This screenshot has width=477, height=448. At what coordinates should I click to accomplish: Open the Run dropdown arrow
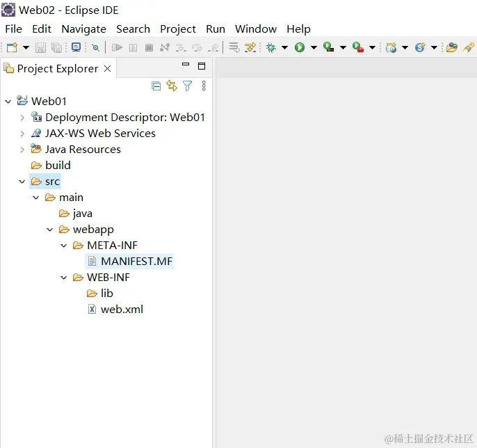pyautogui.click(x=314, y=47)
